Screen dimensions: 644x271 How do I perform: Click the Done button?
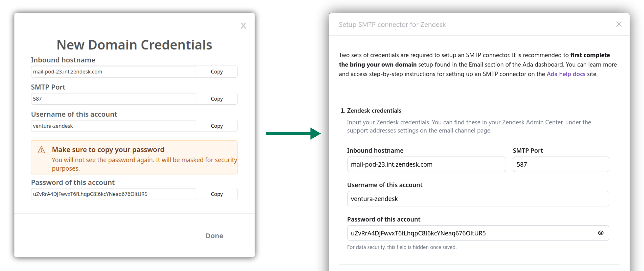214,236
